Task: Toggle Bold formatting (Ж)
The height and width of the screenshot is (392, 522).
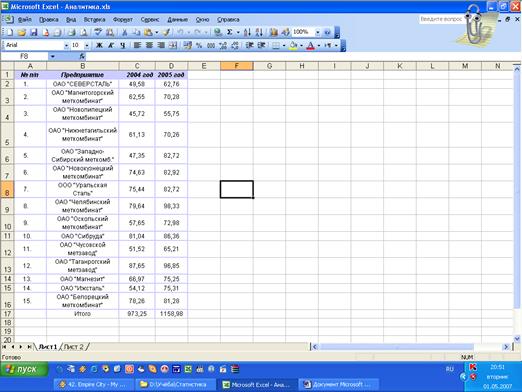Action: [99, 45]
